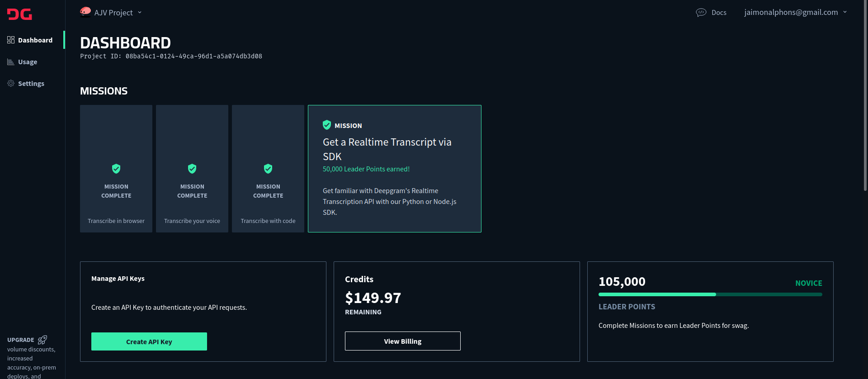Click shield checkmark on Transcribe with code card
This screenshot has height=379, width=868.
pos(268,169)
